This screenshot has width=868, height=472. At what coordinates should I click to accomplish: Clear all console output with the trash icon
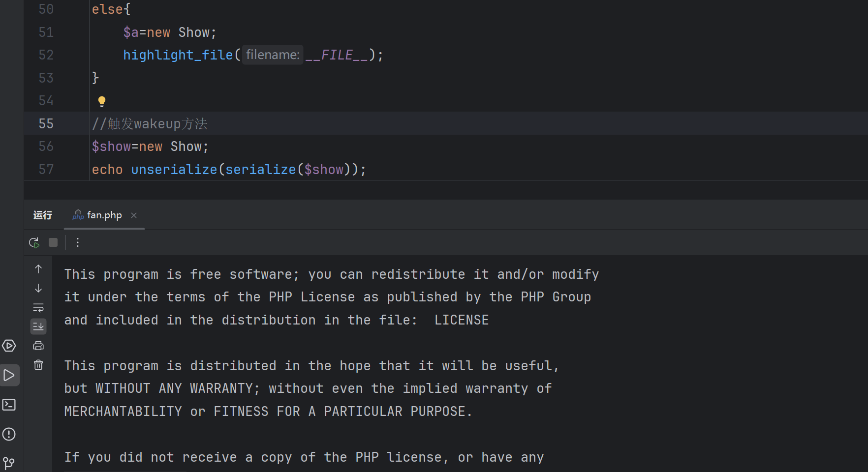tap(38, 365)
